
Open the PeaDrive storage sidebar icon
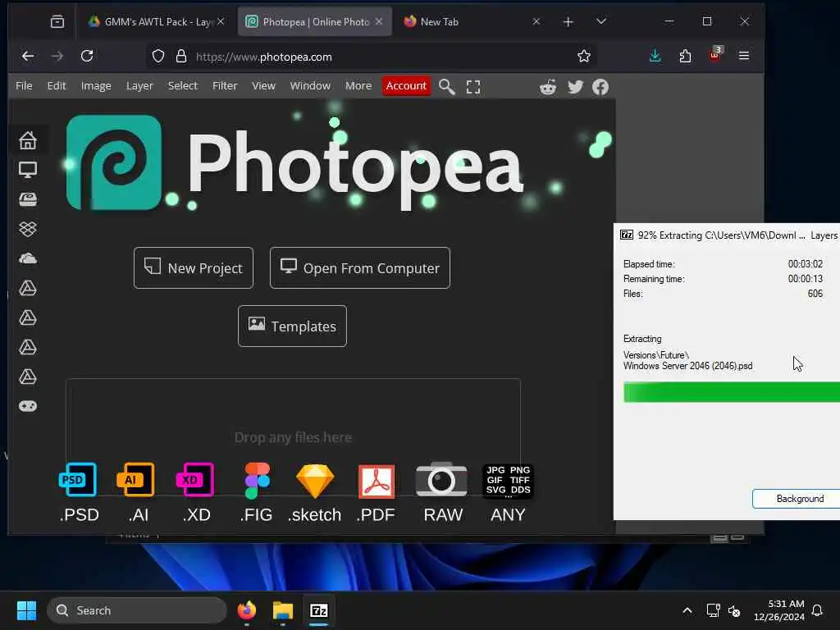28,199
